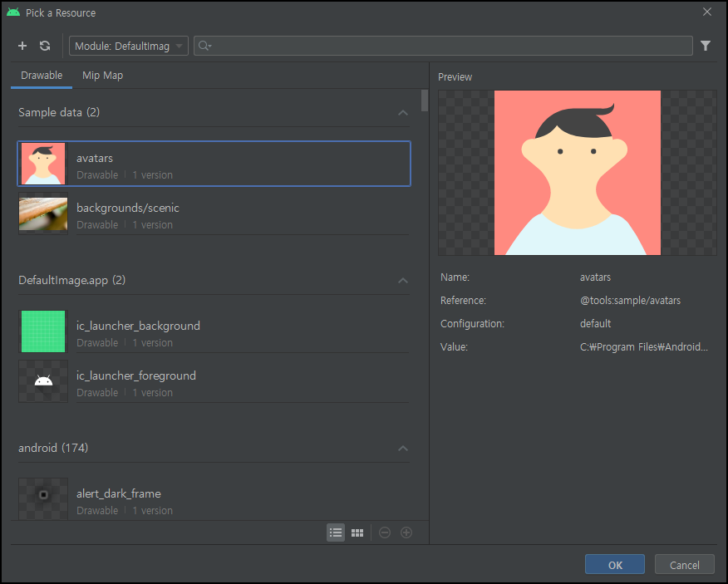Click the alert_dark_frame name text

(x=118, y=493)
